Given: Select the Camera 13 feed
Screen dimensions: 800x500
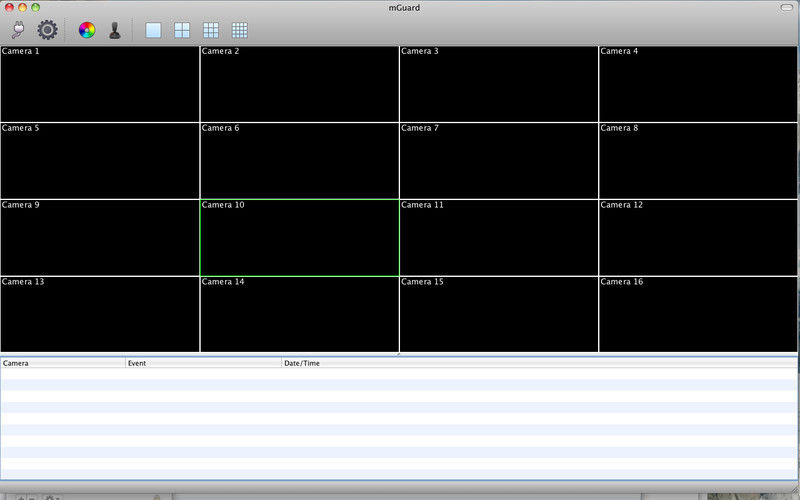Looking at the screenshot, I should pos(100,315).
